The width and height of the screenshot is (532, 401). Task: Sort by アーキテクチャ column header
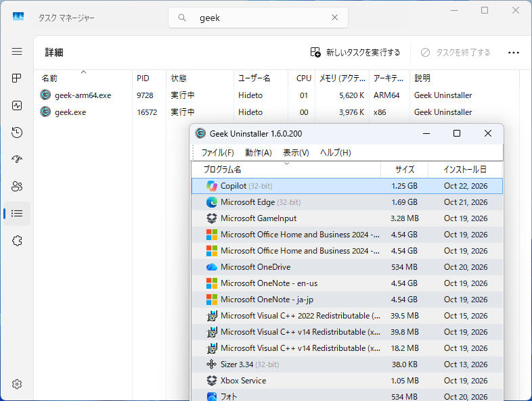(389, 78)
